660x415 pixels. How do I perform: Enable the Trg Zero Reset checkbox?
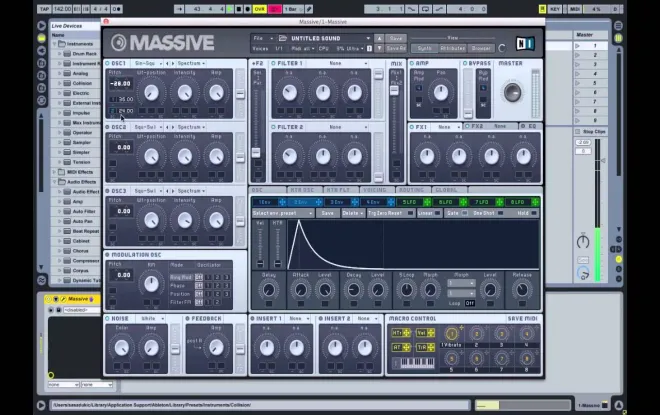click(x=410, y=213)
